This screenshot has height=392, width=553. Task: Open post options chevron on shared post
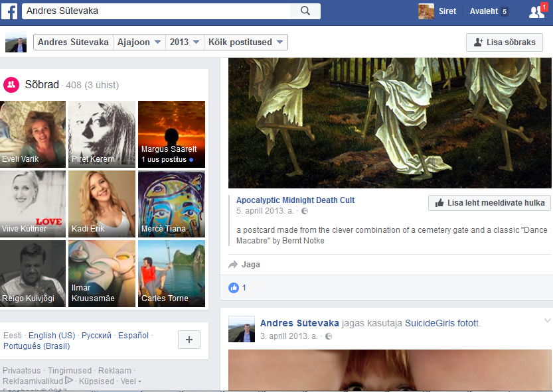(x=547, y=320)
